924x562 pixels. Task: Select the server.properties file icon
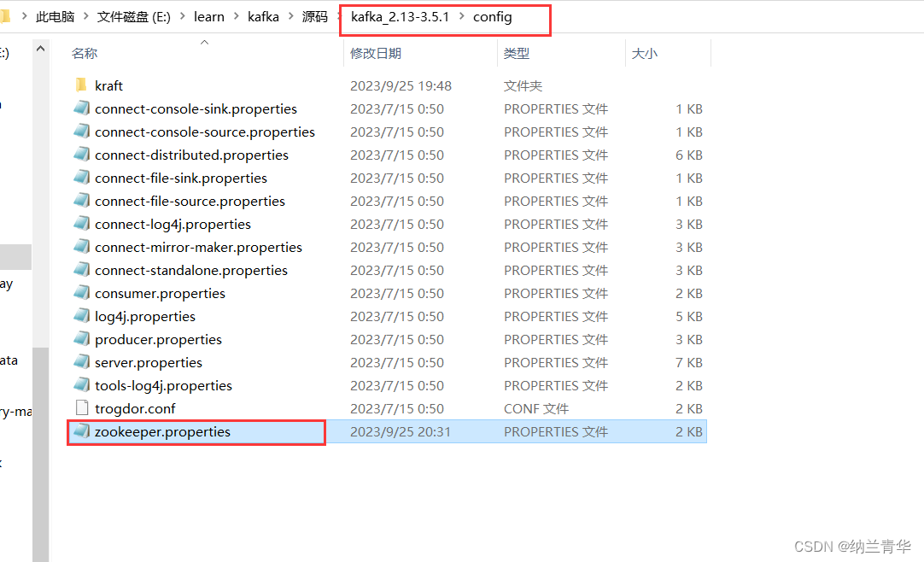tap(81, 362)
